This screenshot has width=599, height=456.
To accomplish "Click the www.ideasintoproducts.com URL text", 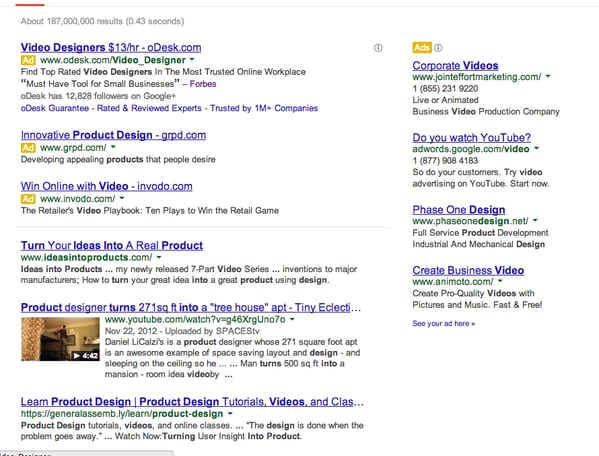I will coord(86,257).
